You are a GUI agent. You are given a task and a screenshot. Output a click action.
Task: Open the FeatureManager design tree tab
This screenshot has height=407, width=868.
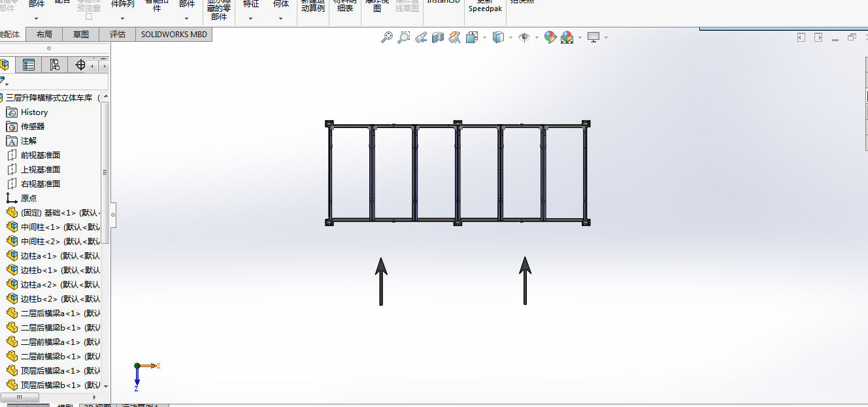point(6,65)
